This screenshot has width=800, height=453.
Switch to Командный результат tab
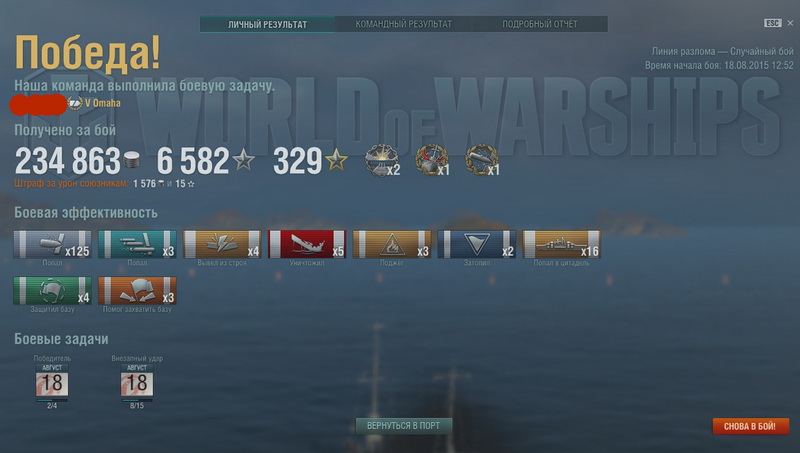(x=404, y=24)
